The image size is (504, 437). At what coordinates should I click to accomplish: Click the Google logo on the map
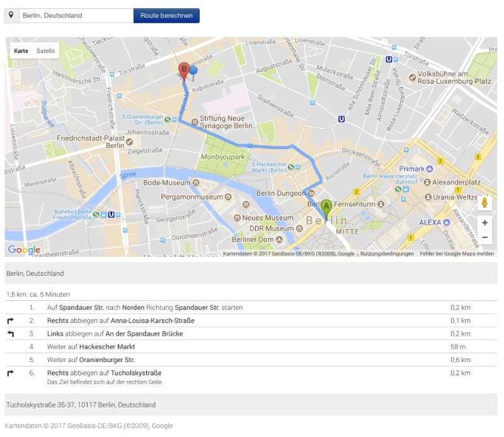click(x=25, y=249)
